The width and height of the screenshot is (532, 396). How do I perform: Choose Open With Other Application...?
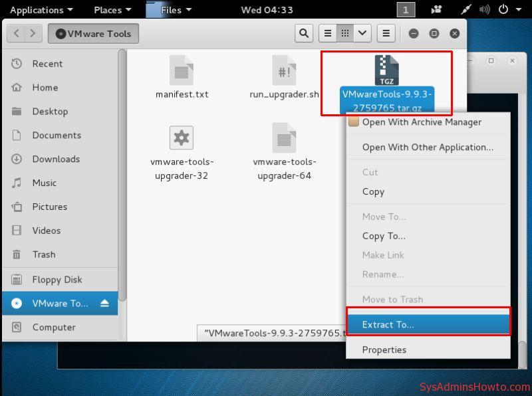(428, 147)
